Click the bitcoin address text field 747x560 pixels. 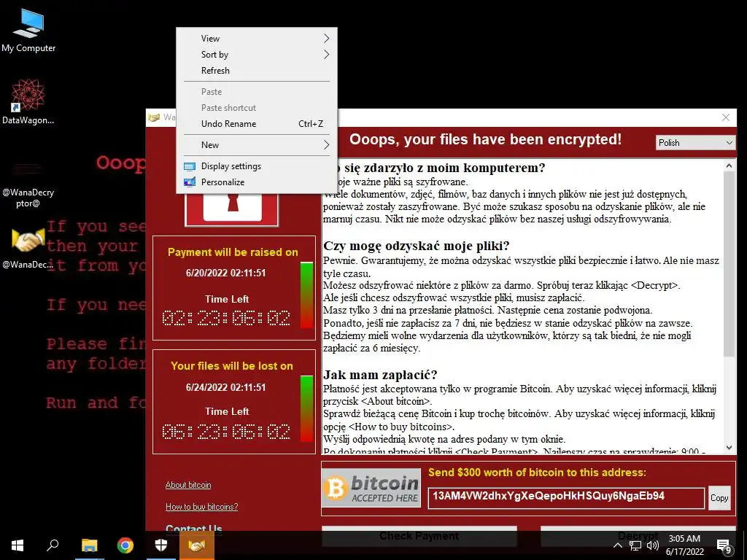[566, 497]
